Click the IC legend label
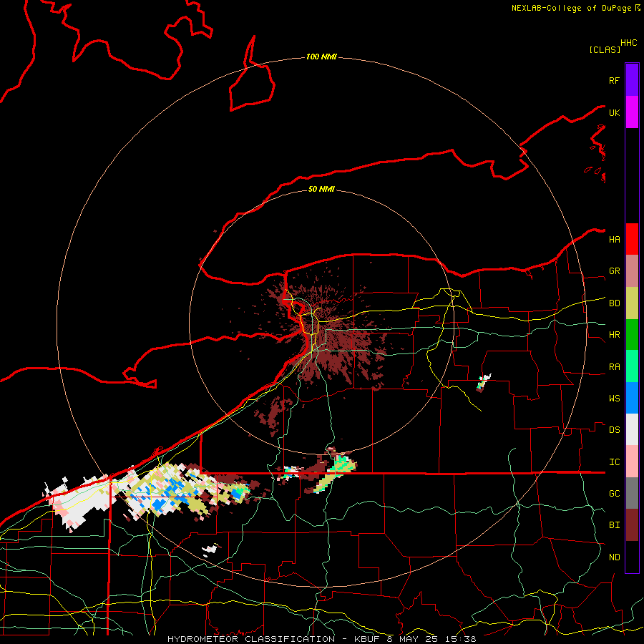 coord(614,462)
